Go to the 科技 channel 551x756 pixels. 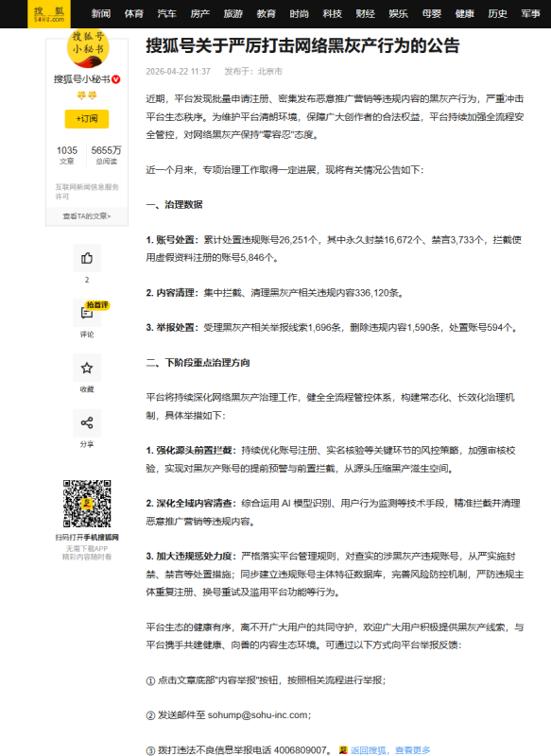(332, 14)
